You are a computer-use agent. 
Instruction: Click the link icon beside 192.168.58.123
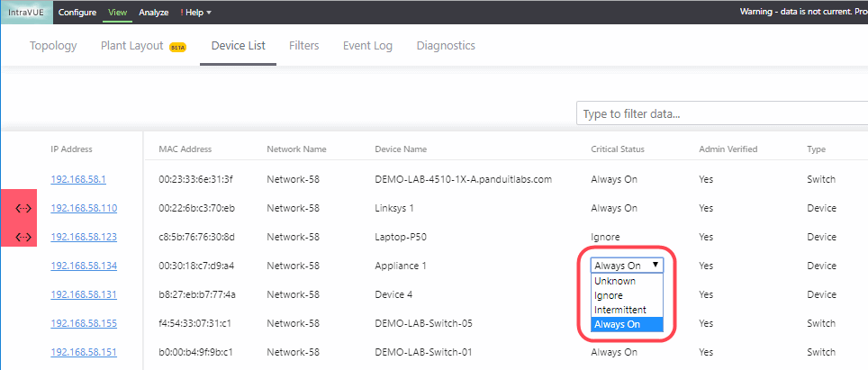[x=23, y=237]
